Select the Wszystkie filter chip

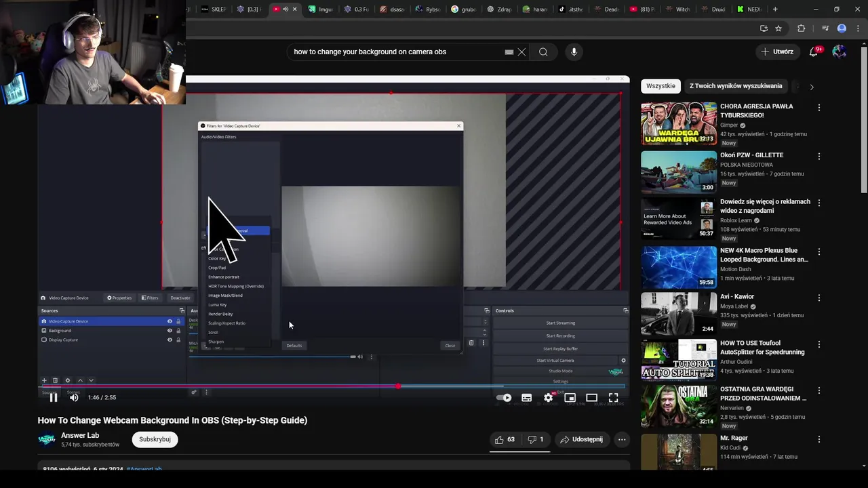tap(660, 86)
